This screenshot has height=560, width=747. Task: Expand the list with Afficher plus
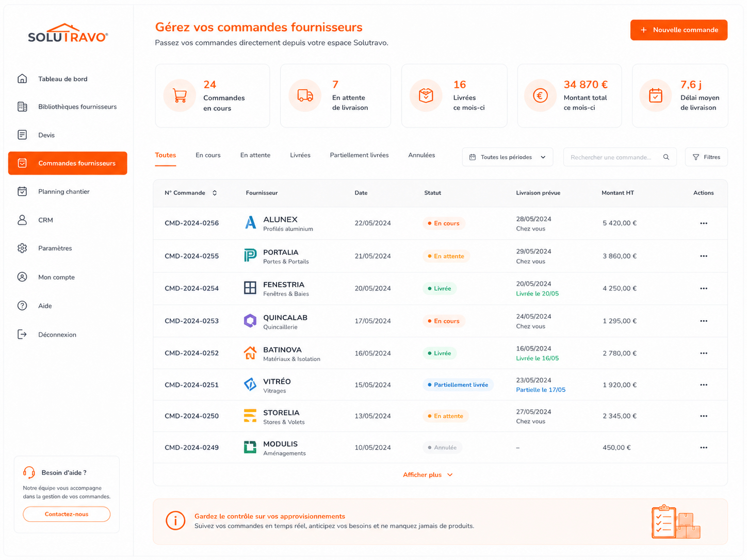point(428,475)
